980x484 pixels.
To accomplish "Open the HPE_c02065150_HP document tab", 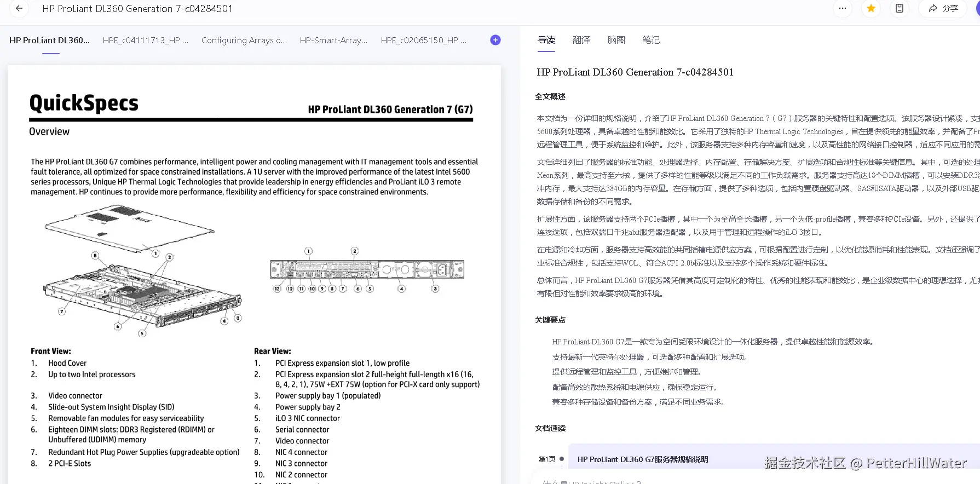I will pos(424,41).
